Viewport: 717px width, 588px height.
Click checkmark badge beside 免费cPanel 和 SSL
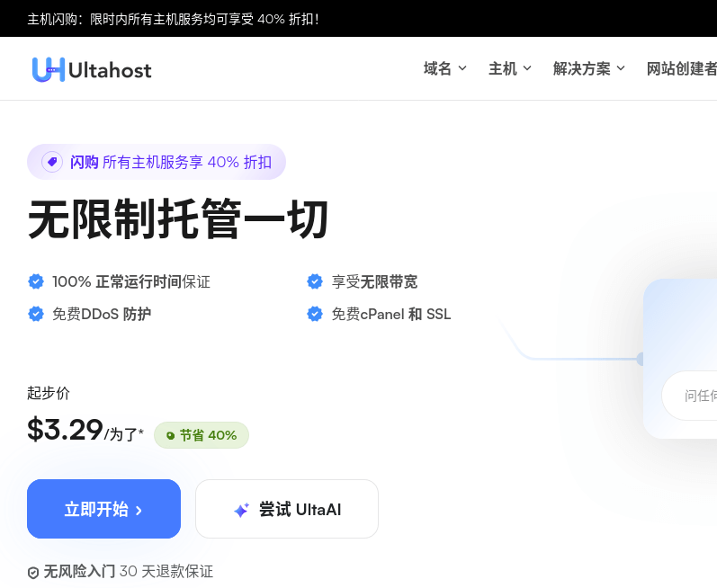(315, 314)
